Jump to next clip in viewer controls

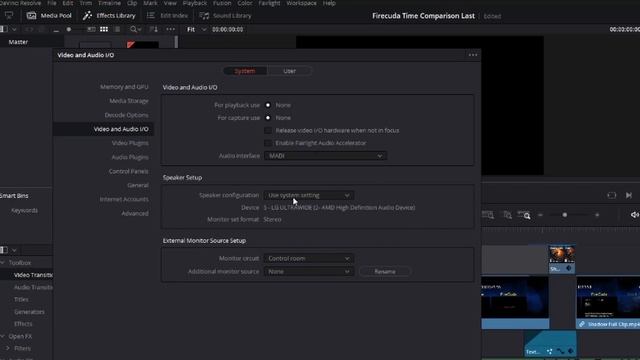(629, 196)
